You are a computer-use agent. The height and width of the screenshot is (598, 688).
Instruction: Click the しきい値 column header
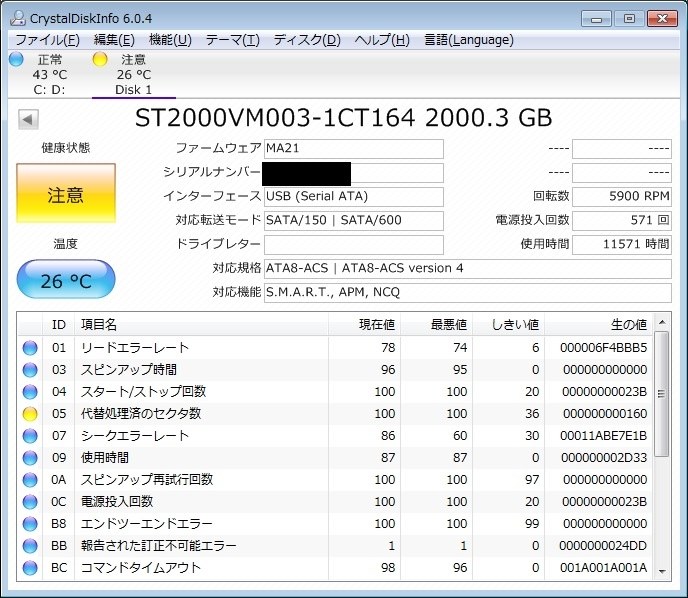[x=508, y=325]
